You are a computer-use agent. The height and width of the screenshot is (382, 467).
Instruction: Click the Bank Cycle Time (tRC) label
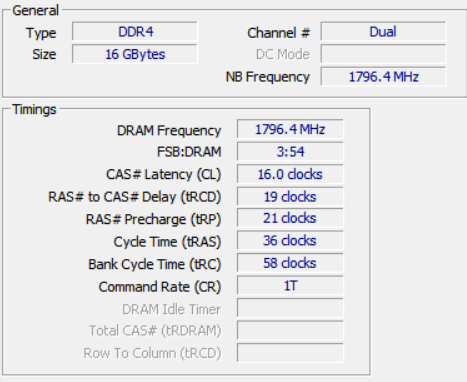click(155, 264)
